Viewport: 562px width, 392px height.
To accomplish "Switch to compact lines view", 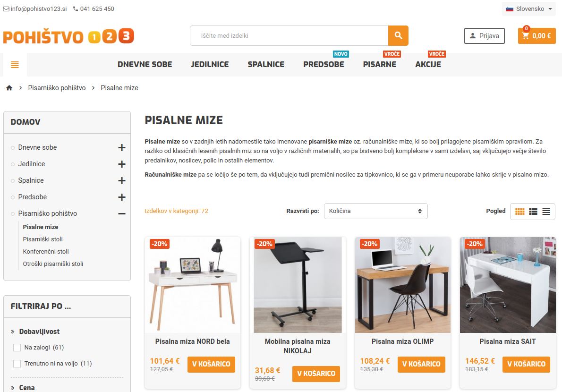I will click(x=546, y=212).
